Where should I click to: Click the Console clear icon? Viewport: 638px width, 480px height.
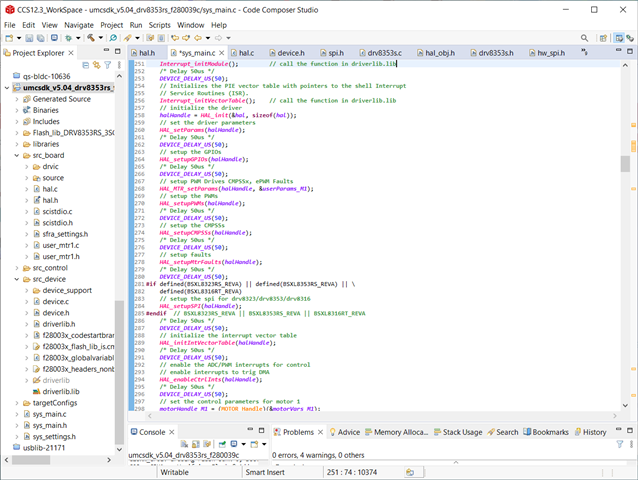(x=184, y=444)
